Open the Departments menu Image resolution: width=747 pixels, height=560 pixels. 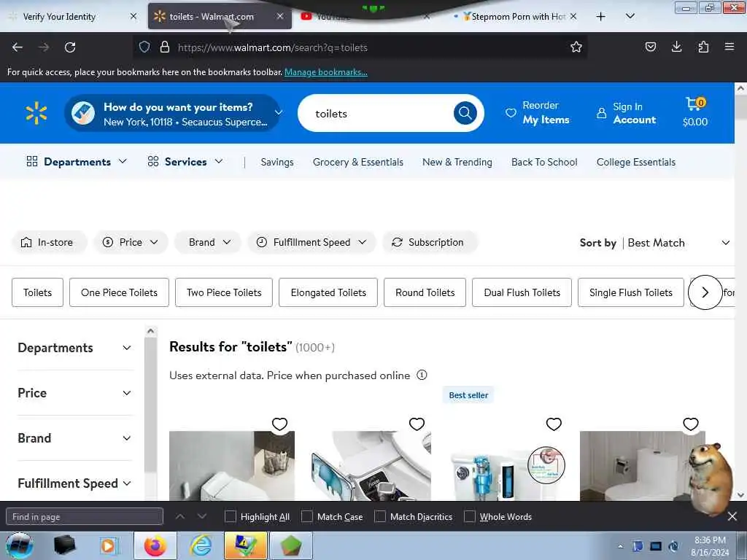[x=77, y=162]
